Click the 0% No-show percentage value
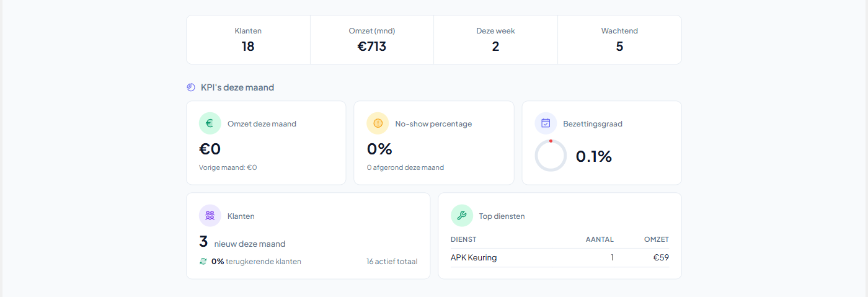The image size is (868, 297). (379, 149)
